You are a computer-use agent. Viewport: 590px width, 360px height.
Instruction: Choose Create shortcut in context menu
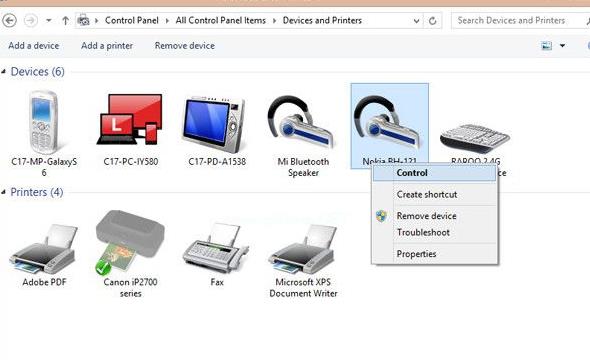click(434, 194)
